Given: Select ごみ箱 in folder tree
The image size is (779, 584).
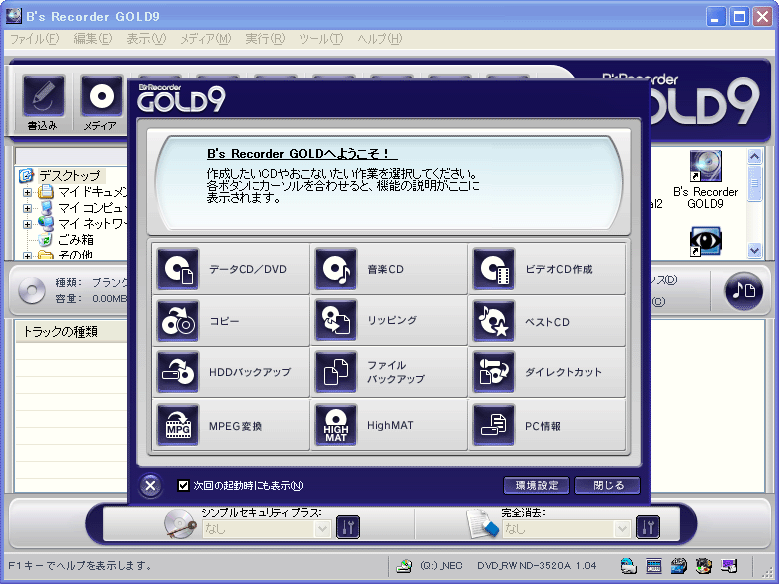Looking at the screenshot, I should tap(76, 240).
